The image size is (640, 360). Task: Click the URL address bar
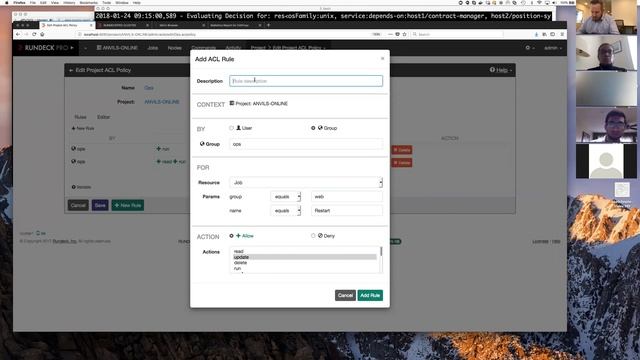point(229,34)
